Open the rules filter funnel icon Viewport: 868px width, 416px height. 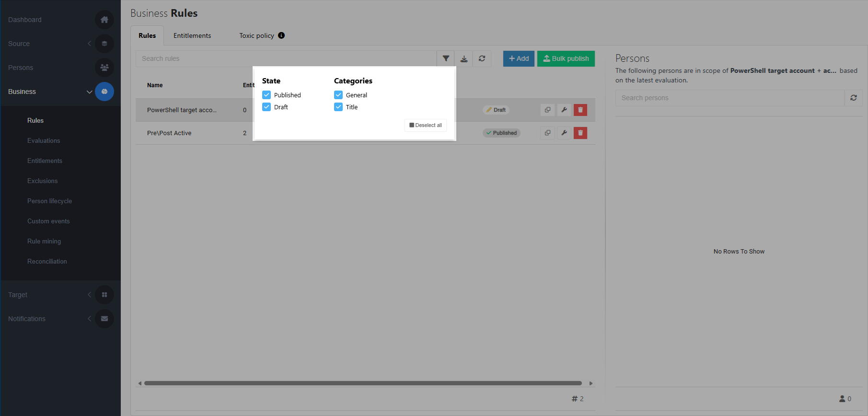[x=446, y=58]
